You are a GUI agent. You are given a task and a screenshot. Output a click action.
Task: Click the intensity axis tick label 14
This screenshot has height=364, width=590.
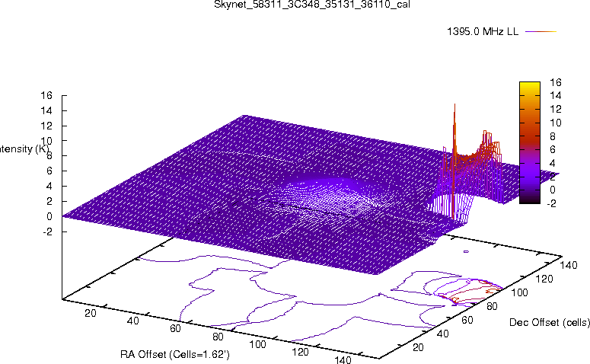point(46,110)
